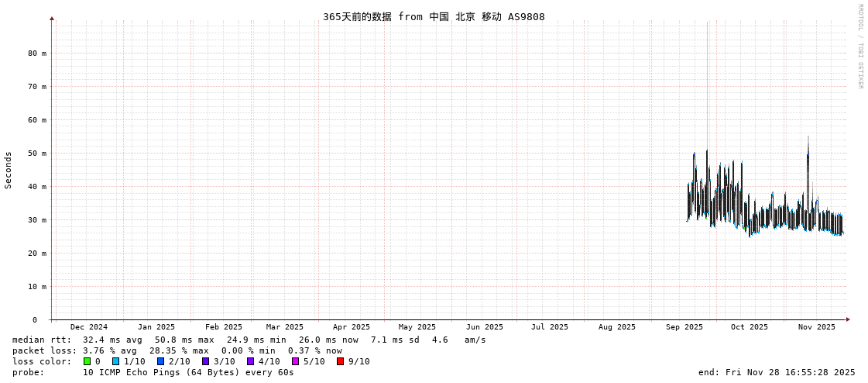Click the light blue 1/10 loss swatch
The width and height of the screenshot is (868, 383).
pyautogui.click(x=115, y=361)
